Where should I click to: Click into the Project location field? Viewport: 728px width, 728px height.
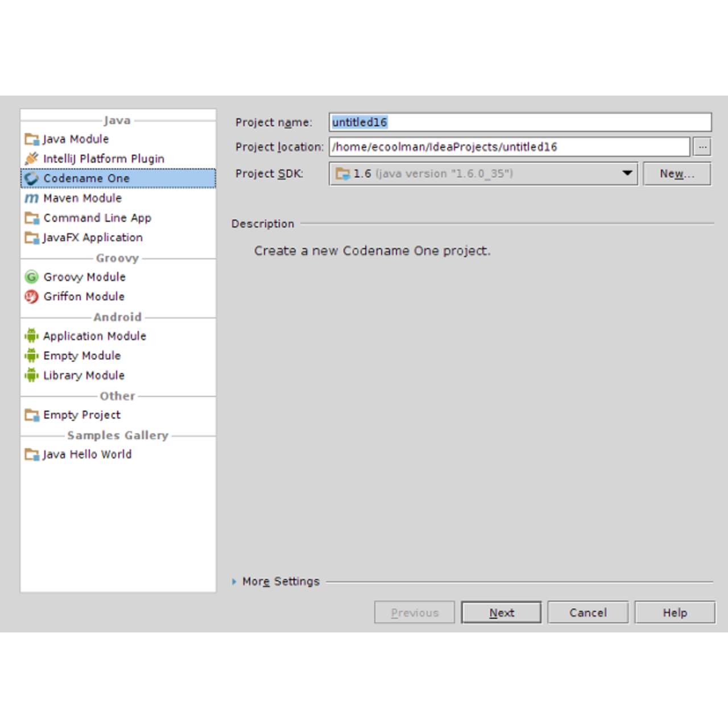pos(510,147)
